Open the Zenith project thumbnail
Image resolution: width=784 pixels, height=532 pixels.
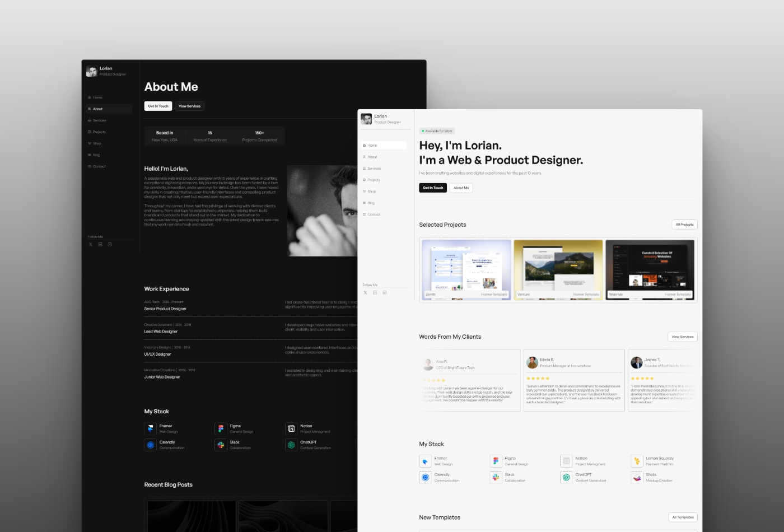click(x=466, y=269)
